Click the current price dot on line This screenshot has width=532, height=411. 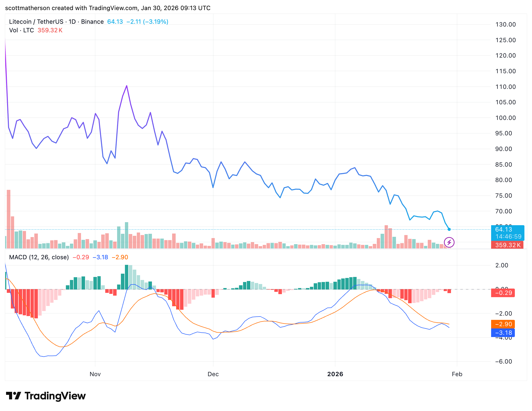449,229
